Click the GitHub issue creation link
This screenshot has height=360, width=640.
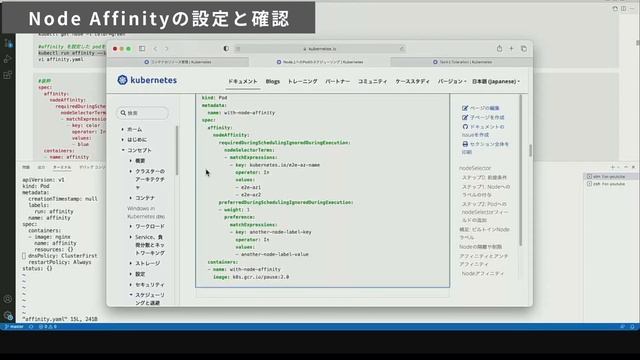tap(483, 131)
